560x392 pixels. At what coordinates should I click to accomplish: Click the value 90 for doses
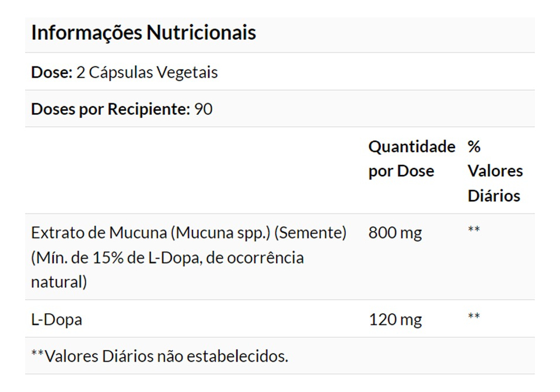tap(204, 109)
